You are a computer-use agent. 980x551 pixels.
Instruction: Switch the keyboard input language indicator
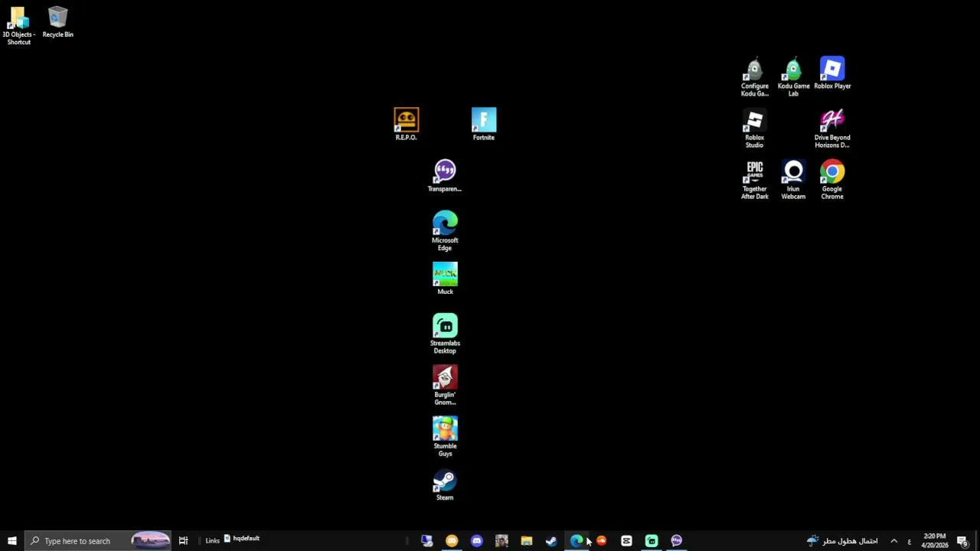pyautogui.click(x=909, y=541)
